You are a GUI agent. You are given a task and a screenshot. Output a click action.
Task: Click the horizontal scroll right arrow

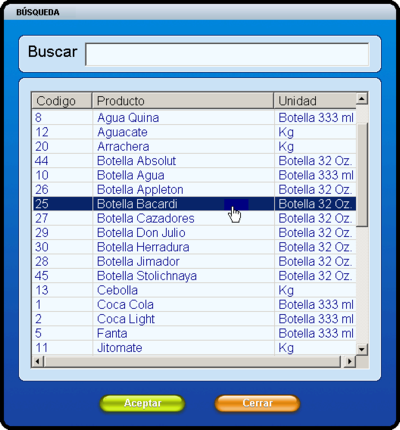349,361
